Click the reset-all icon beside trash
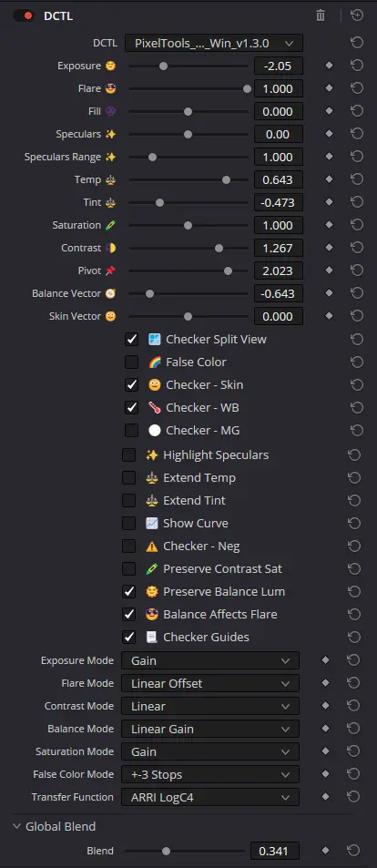This screenshot has width=377, height=868. (x=357, y=15)
